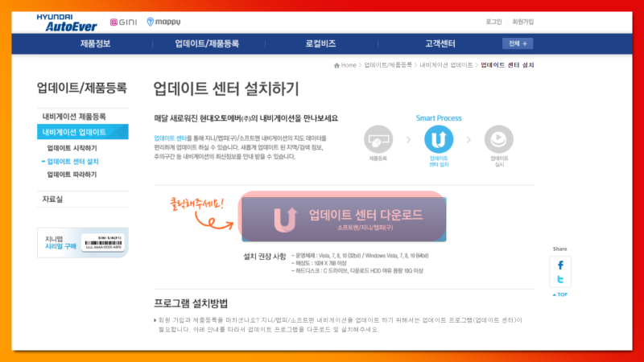Click the blue 업데이트 센터 text link
This screenshot has height=362, width=644.
coord(170,138)
